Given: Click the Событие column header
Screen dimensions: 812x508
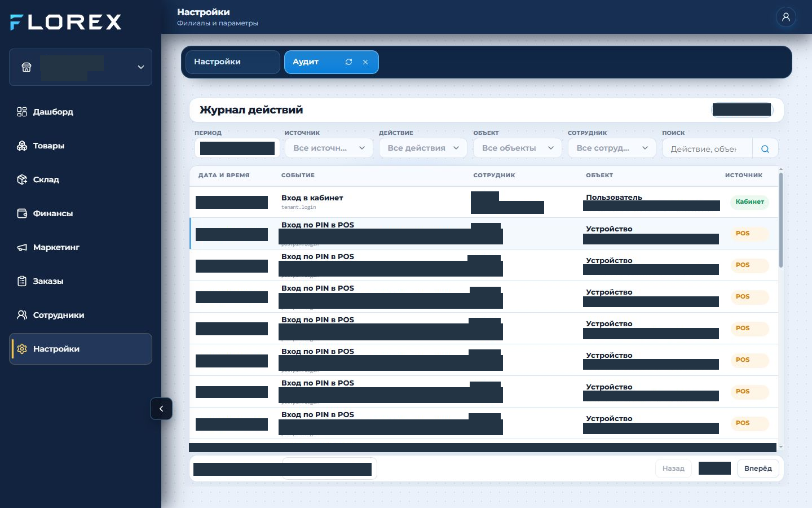Looking at the screenshot, I should [x=298, y=176].
